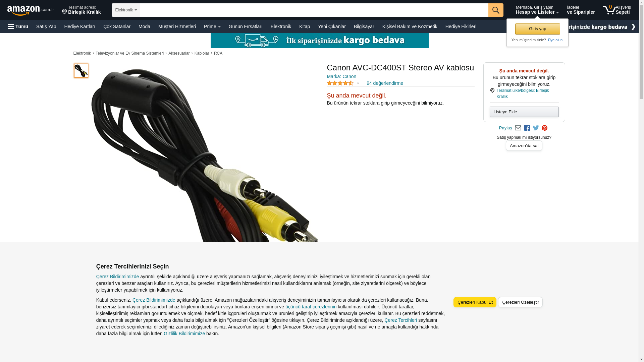The width and height of the screenshot is (644, 362).
Task: Open the Listeye Ekle dropdown
Action: coord(524,112)
